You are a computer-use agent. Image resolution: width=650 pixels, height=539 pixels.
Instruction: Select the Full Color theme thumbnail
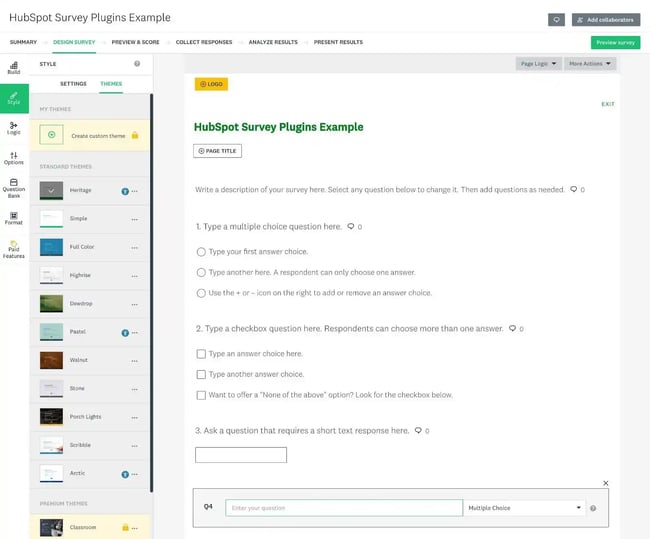(x=51, y=247)
